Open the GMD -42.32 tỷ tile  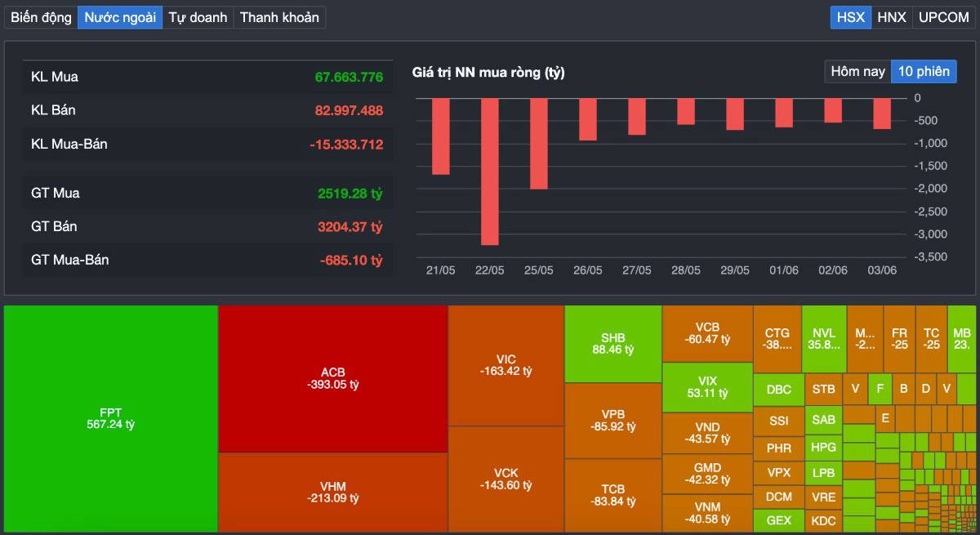[707, 474]
